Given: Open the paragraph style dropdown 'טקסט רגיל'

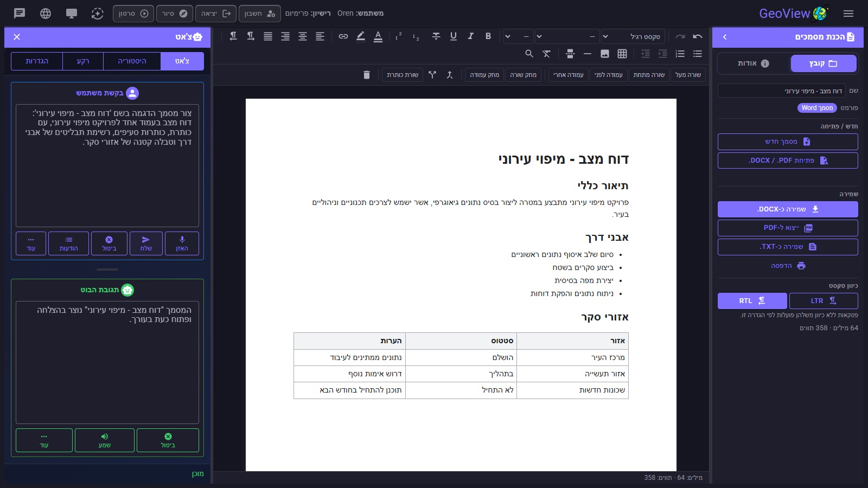Looking at the screenshot, I should click(633, 36).
